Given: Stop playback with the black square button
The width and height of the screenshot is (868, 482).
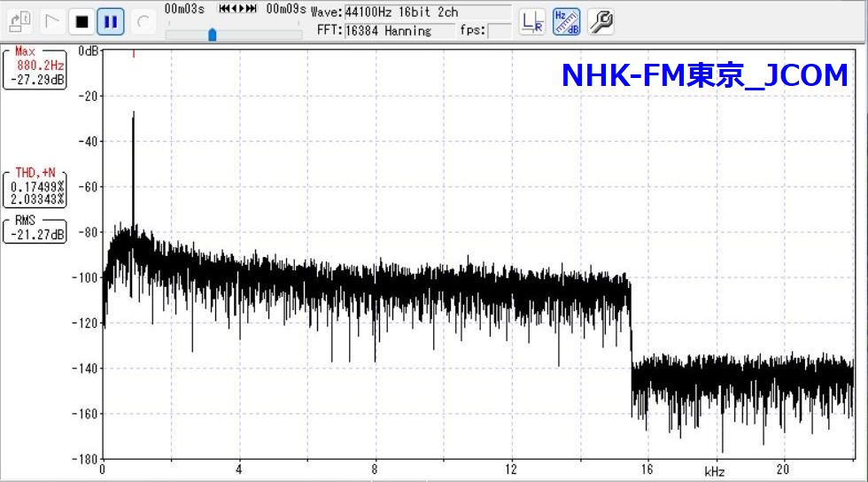Looking at the screenshot, I should pyautogui.click(x=81, y=20).
